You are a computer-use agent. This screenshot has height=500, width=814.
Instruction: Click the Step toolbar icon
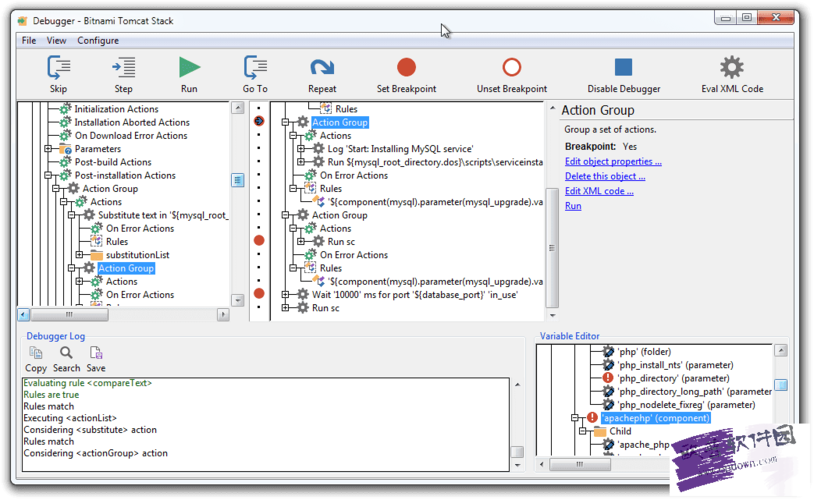(x=124, y=67)
